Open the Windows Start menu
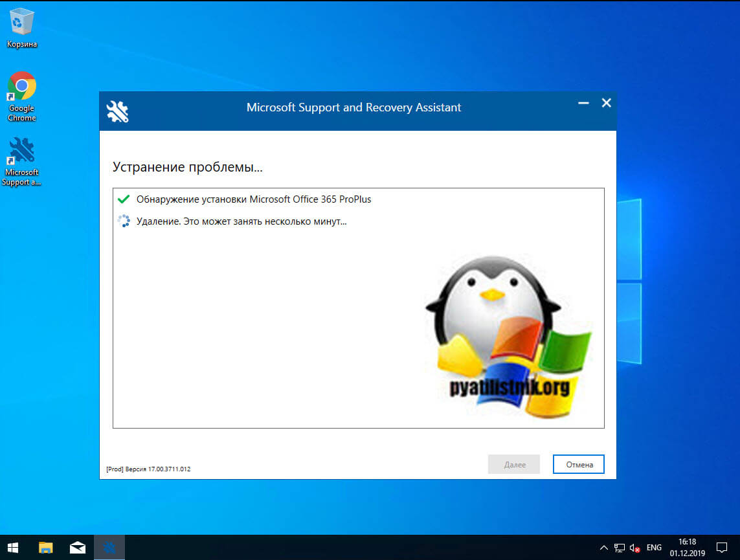This screenshot has height=560, width=740. click(13, 548)
